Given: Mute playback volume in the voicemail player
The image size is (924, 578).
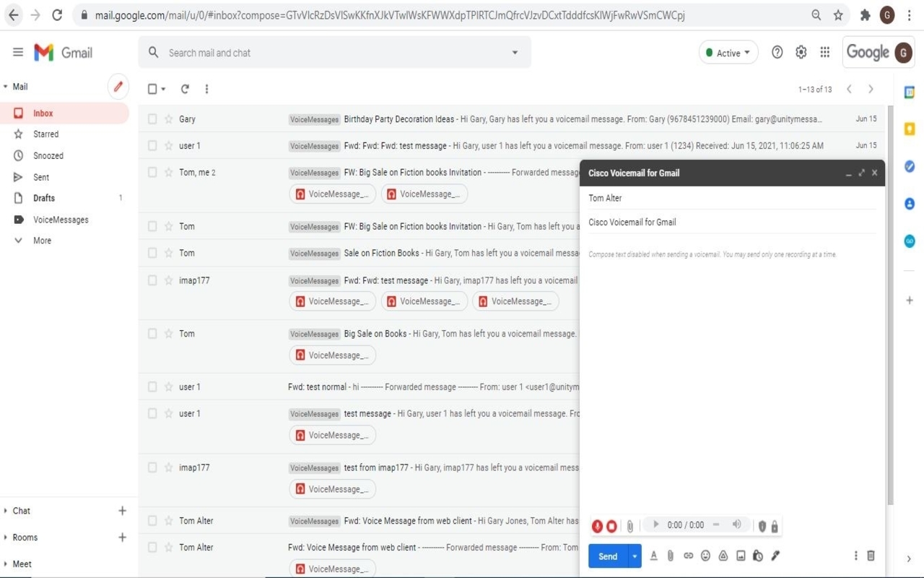Looking at the screenshot, I should tap(736, 525).
